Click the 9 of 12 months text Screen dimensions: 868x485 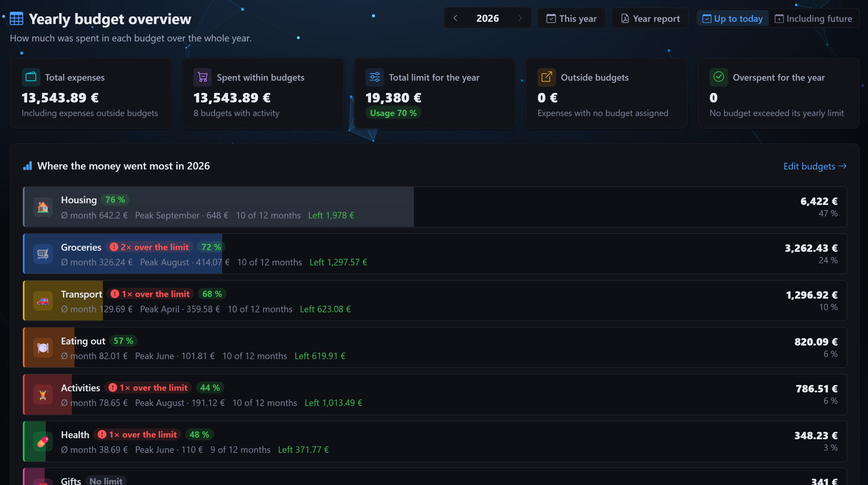241,450
